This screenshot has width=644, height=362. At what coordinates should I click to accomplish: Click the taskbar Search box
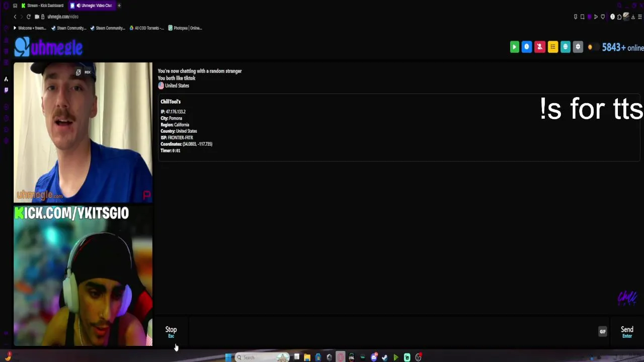click(x=262, y=357)
